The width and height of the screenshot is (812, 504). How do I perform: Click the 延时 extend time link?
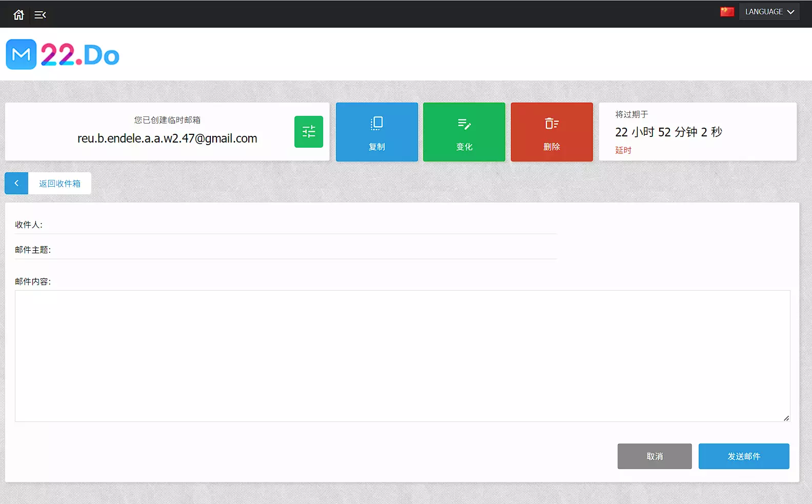[x=623, y=150]
